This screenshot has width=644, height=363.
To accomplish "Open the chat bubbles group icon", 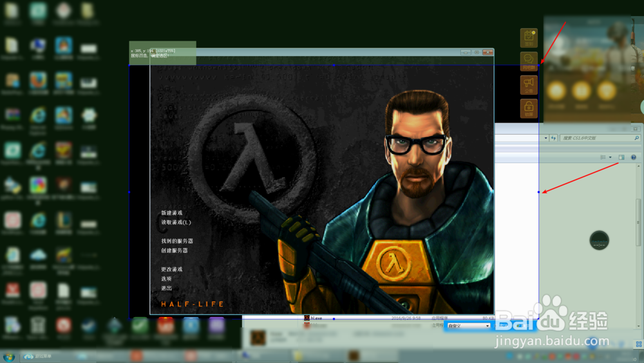I will point(529,61).
